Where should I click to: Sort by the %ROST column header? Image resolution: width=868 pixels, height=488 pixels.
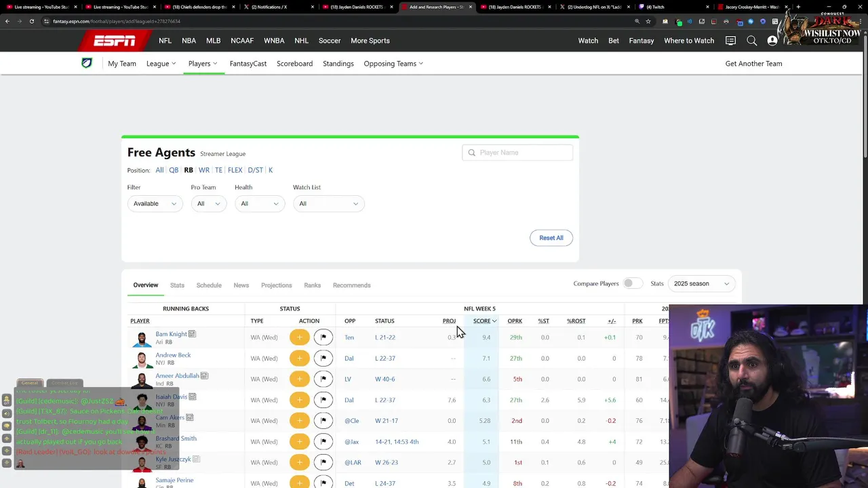point(576,321)
